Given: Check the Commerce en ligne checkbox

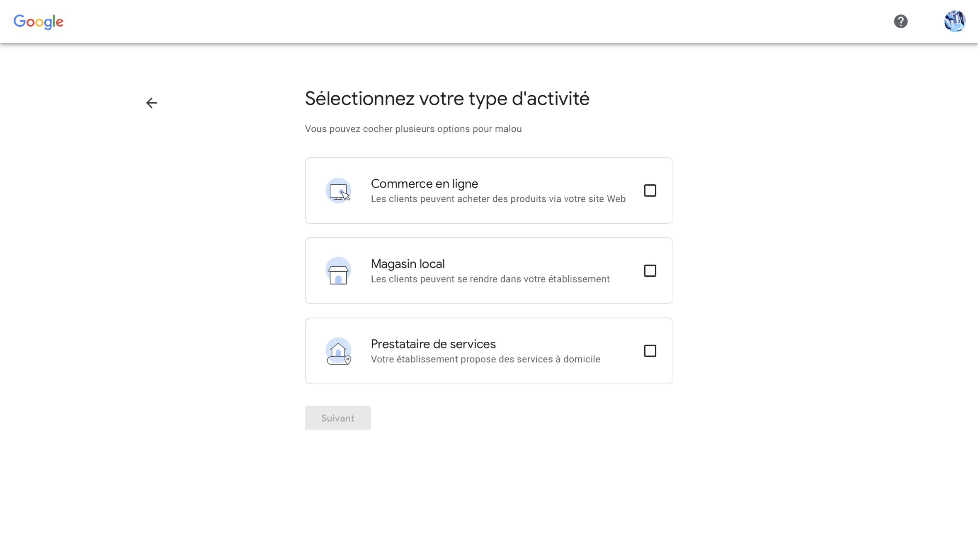Looking at the screenshot, I should point(650,191).
